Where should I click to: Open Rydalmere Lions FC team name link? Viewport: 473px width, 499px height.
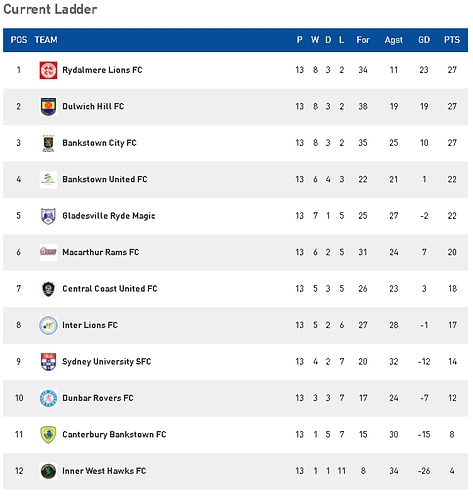pos(102,70)
